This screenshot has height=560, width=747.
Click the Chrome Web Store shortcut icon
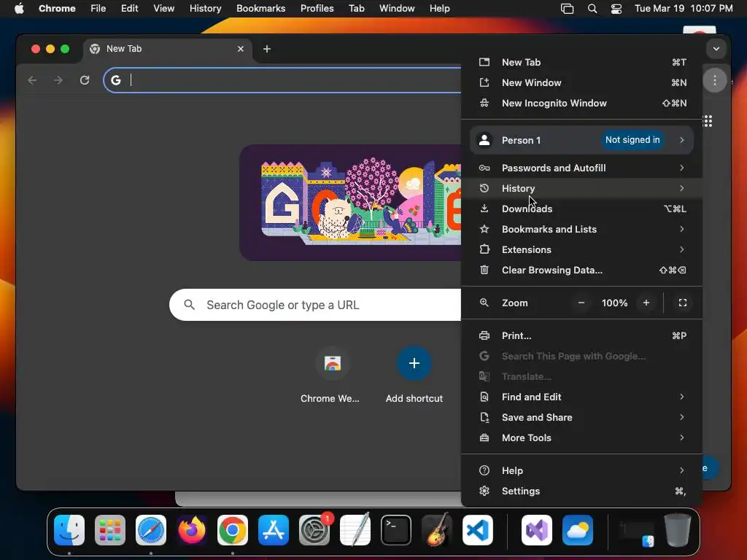tap(332, 363)
